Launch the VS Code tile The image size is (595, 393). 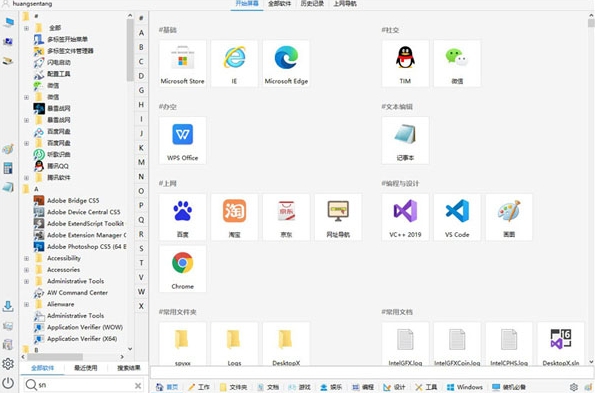(457, 217)
